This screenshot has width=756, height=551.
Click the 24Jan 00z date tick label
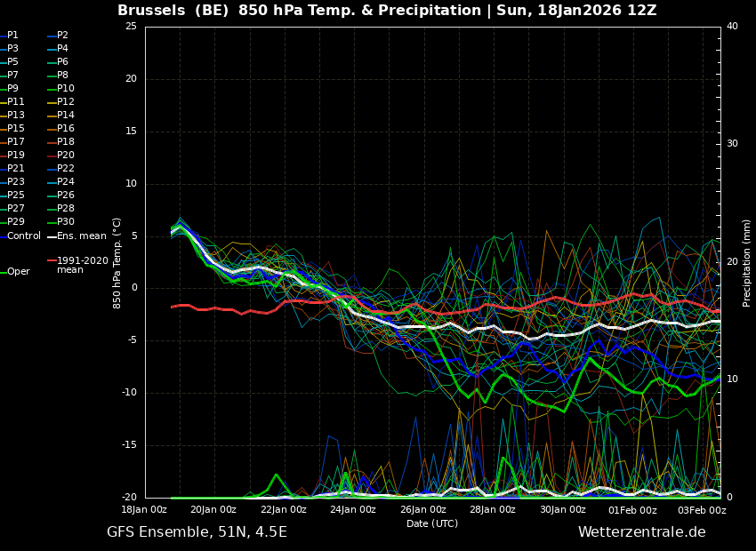coord(353,510)
